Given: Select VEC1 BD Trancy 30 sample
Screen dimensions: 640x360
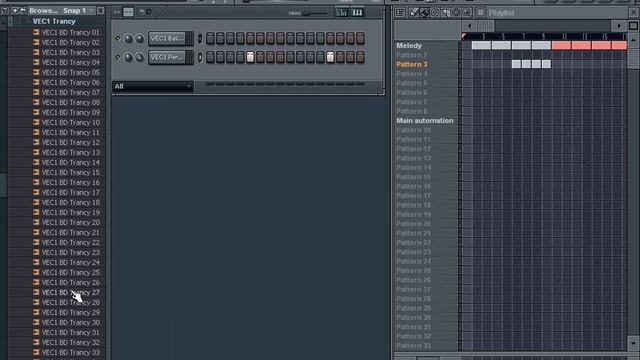Looking at the screenshot, I should [71, 322].
